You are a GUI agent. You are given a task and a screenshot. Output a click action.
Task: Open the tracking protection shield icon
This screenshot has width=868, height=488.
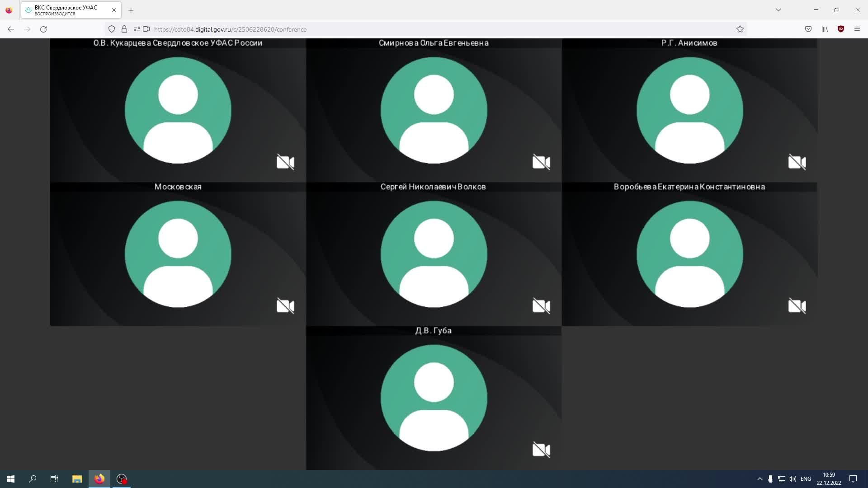(112, 29)
